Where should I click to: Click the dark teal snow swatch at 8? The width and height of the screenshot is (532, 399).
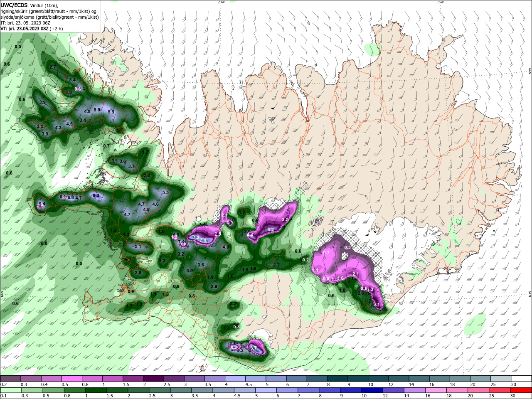(x=338, y=379)
